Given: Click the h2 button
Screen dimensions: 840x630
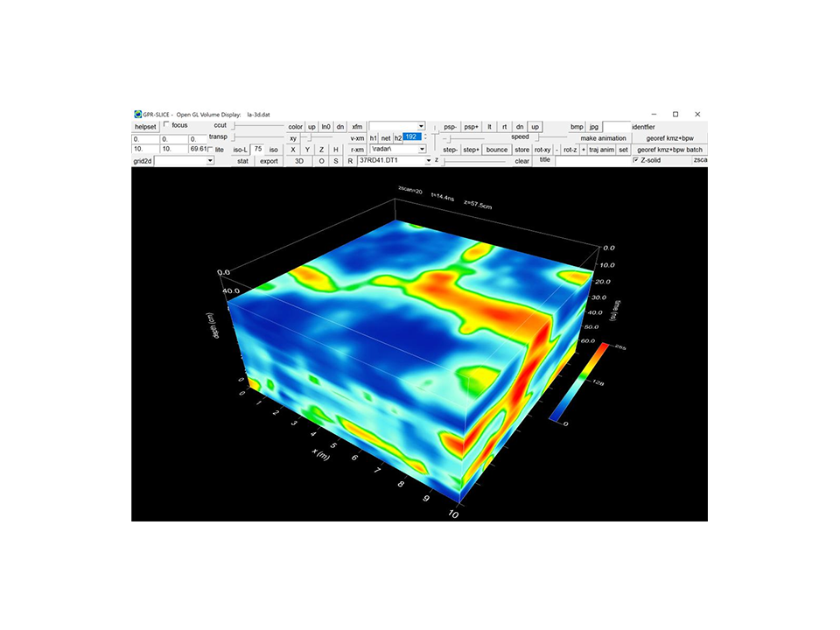Looking at the screenshot, I should point(398,138).
